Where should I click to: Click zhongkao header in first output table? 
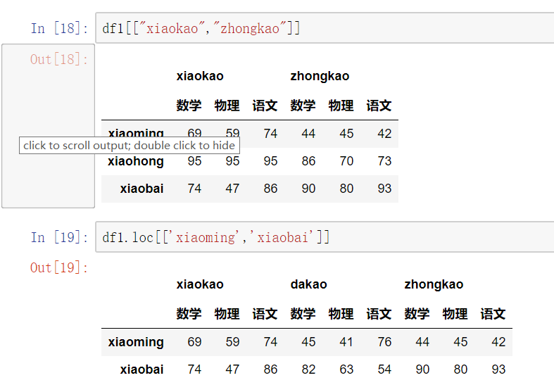click(x=320, y=76)
